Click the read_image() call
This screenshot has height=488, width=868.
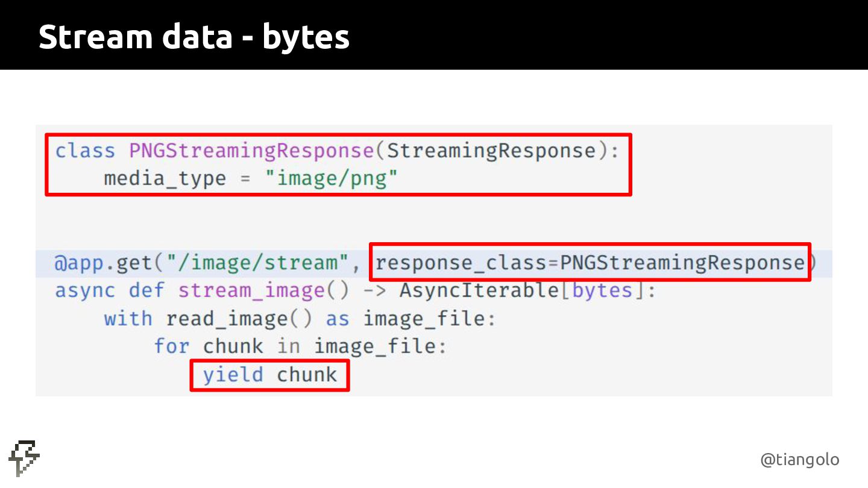pyautogui.click(x=239, y=319)
